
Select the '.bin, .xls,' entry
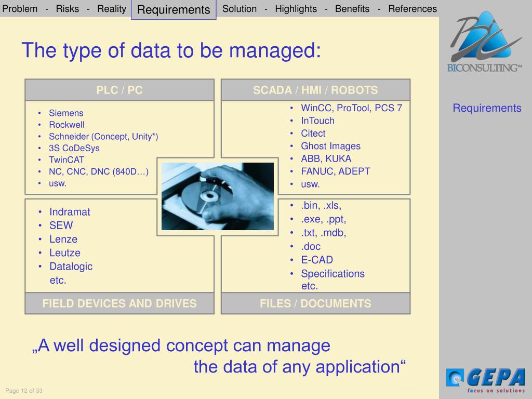coord(321,205)
